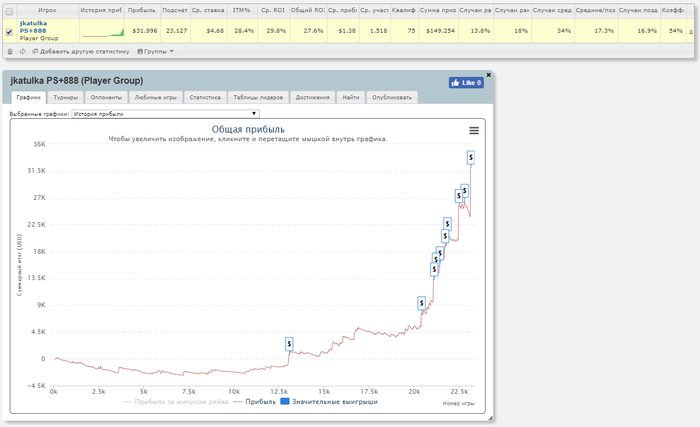This screenshot has width=700, height=427.
Task: Grab the panel resize handle at bottom-right
Action: click(490, 418)
